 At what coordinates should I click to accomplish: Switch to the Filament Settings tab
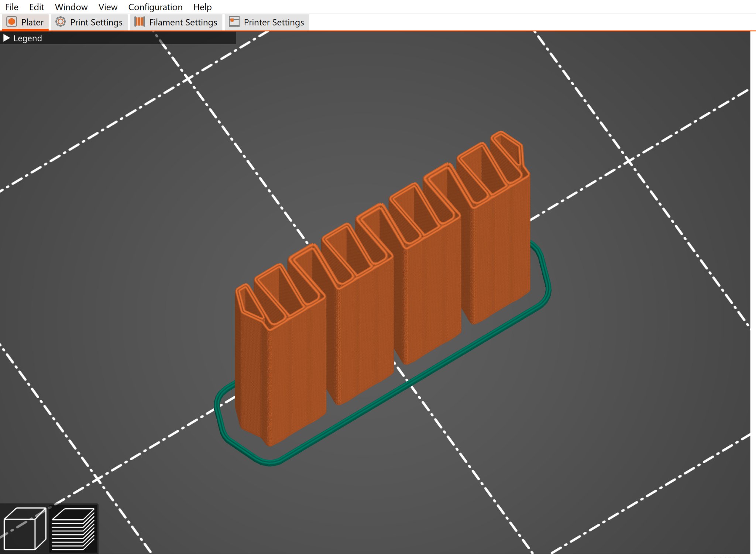tap(183, 22)
